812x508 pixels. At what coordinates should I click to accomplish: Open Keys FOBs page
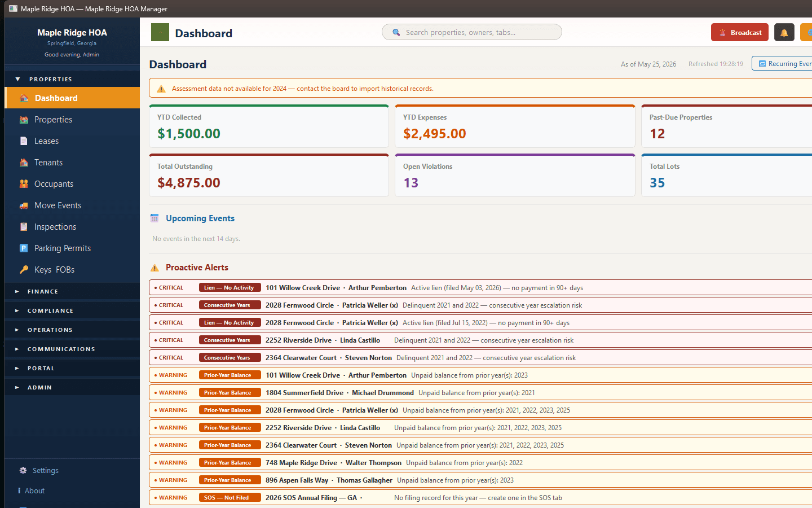click(x=72, y=270)
